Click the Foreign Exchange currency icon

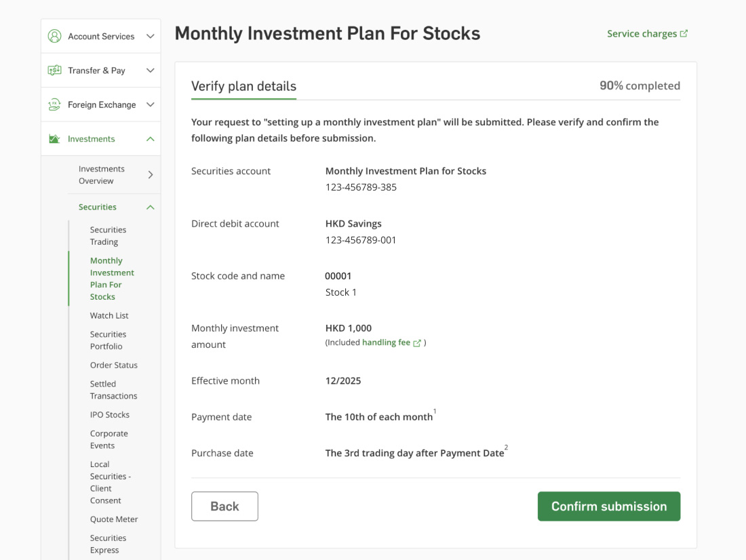pyautogui.click(x=55, y=104)
